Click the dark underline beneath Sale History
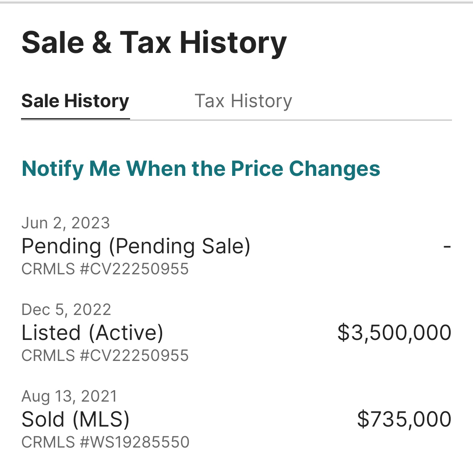The image size is (473, 476). point(75,119)
